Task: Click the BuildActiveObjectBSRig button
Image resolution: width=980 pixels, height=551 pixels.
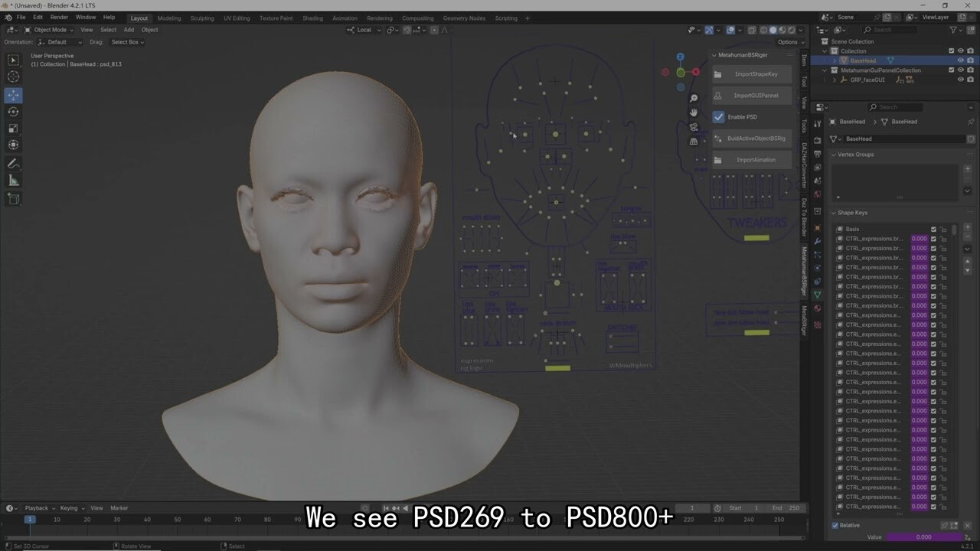Action: (754, 139)
